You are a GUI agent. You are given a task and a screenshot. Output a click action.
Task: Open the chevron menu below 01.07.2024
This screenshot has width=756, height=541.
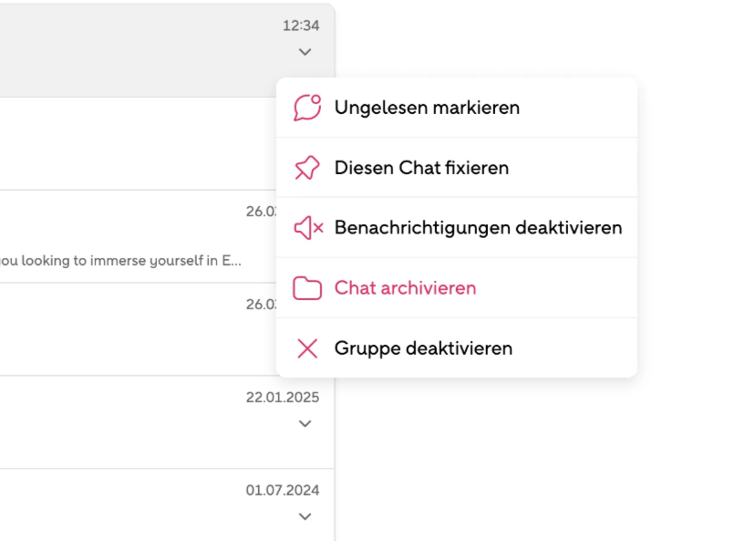pos(305,517)
